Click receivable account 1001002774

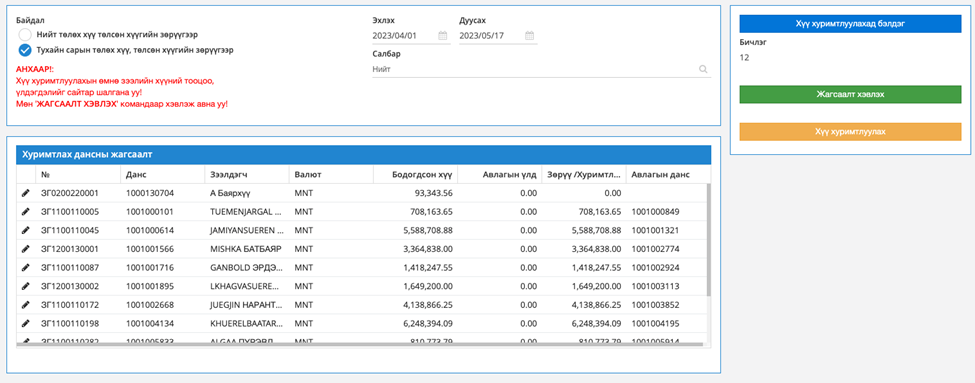[655, 249]
